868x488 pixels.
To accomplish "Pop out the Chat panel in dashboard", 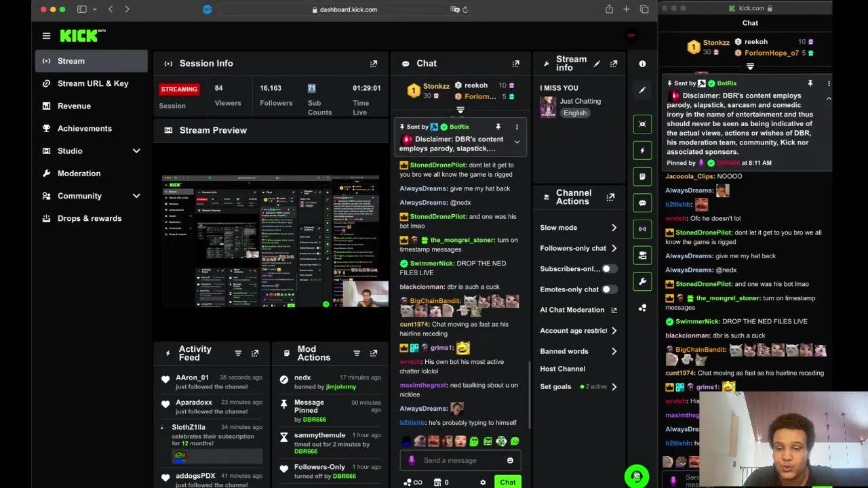I will point(516,64).
